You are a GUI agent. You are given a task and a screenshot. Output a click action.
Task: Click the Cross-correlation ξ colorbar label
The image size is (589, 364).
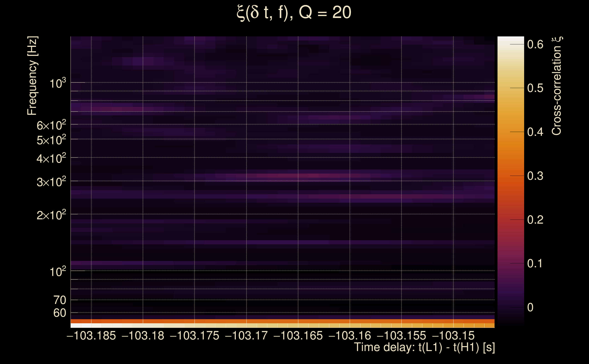(x=557, y=86)
